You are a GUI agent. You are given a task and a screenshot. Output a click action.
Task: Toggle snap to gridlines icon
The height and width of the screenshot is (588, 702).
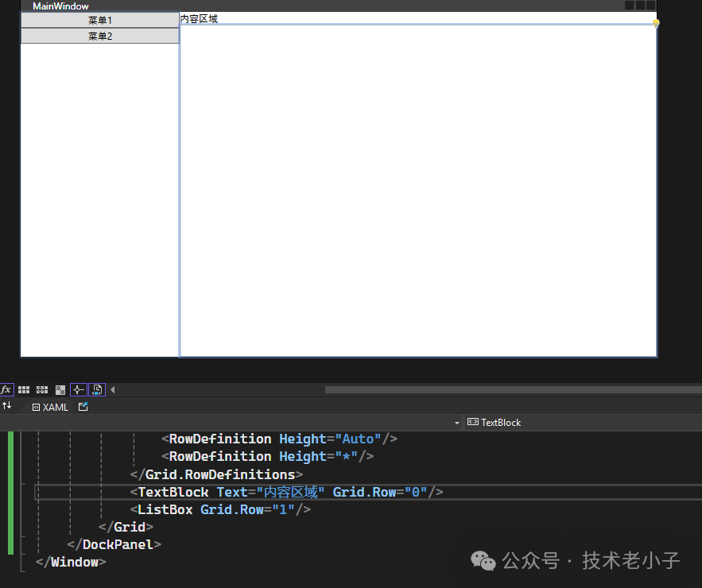42,389
